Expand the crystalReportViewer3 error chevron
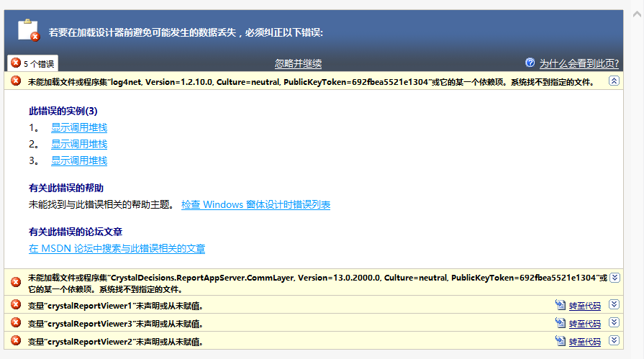This screenshot has width=644, height=359. coord(614,322)
